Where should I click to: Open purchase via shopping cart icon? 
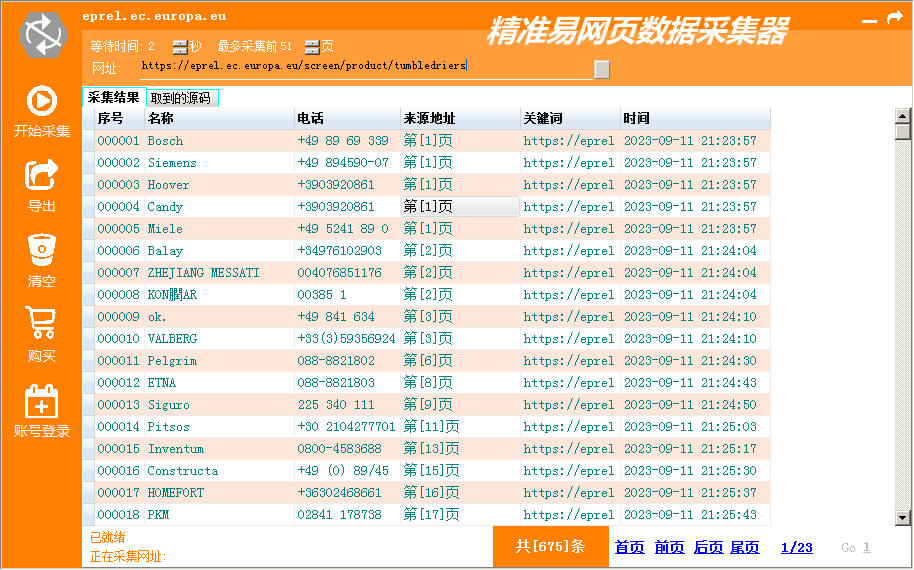tap(41, 323)
